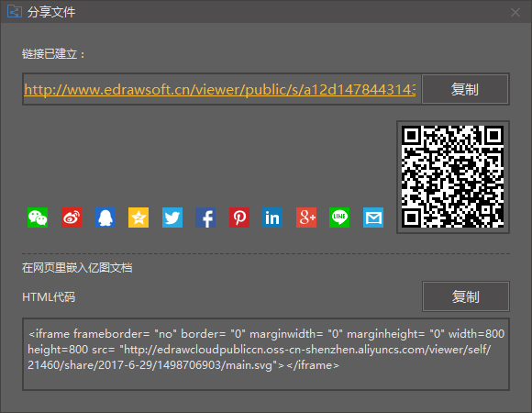This screenshot has width=532, height=413.
Task: Copy the HTML embed code
Action: [466, 296]
